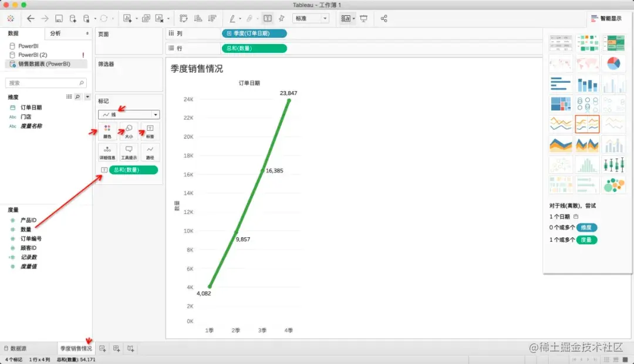The image size is (634, 364).
Task: Select the 记录数 measure field
Action: [28, 257]
